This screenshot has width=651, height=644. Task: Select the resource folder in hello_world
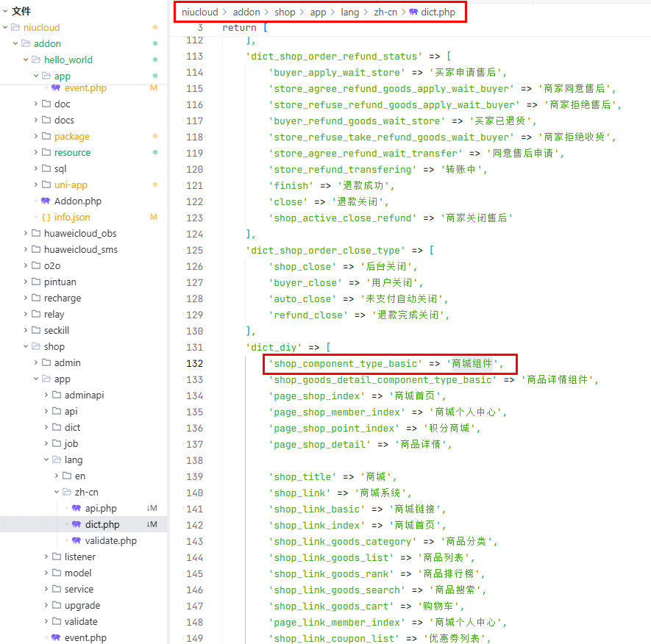coord(72,152)
